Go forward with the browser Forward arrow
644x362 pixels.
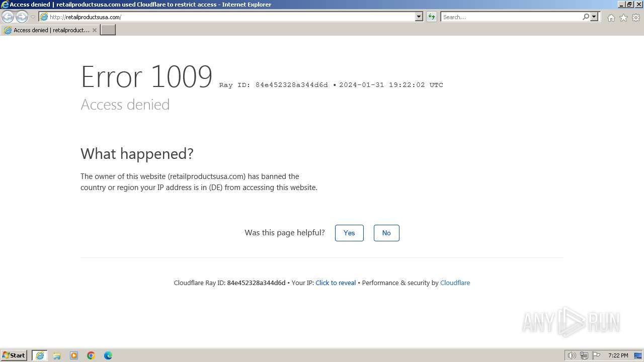(22, 17)
